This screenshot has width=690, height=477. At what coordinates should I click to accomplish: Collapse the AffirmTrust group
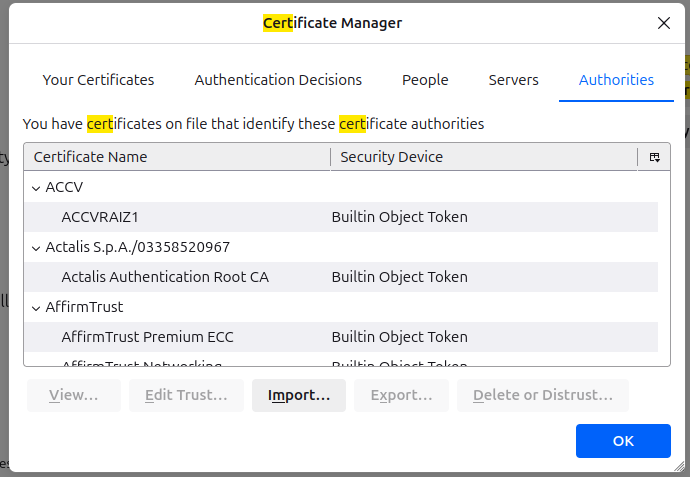tap(36, 307)
